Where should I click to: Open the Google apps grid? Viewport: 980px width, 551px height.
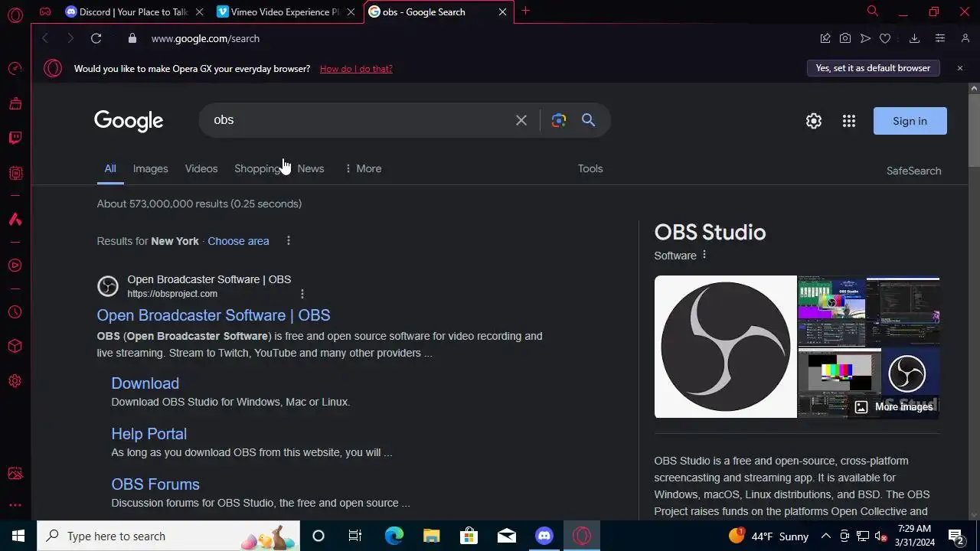[x=849, y=121]
